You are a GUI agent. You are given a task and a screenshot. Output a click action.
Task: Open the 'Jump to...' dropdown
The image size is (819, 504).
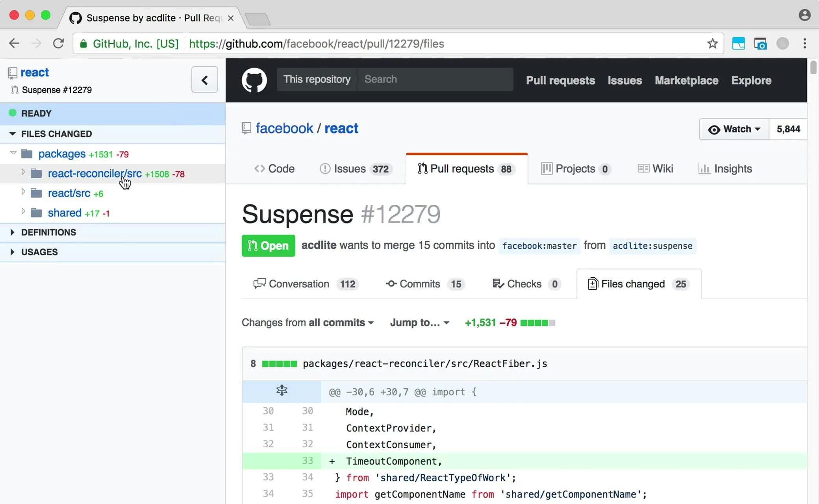pos(419,322)
